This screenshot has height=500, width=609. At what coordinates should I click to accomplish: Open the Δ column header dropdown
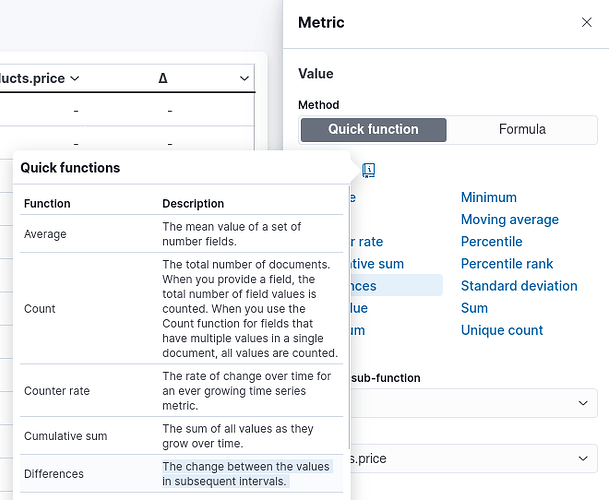click(244, 78)
